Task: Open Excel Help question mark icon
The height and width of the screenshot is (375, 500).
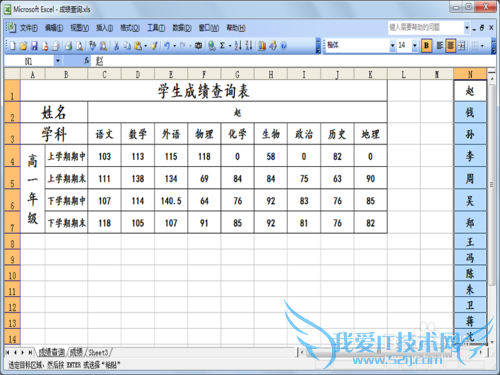Action: click(x=284, y=46)
